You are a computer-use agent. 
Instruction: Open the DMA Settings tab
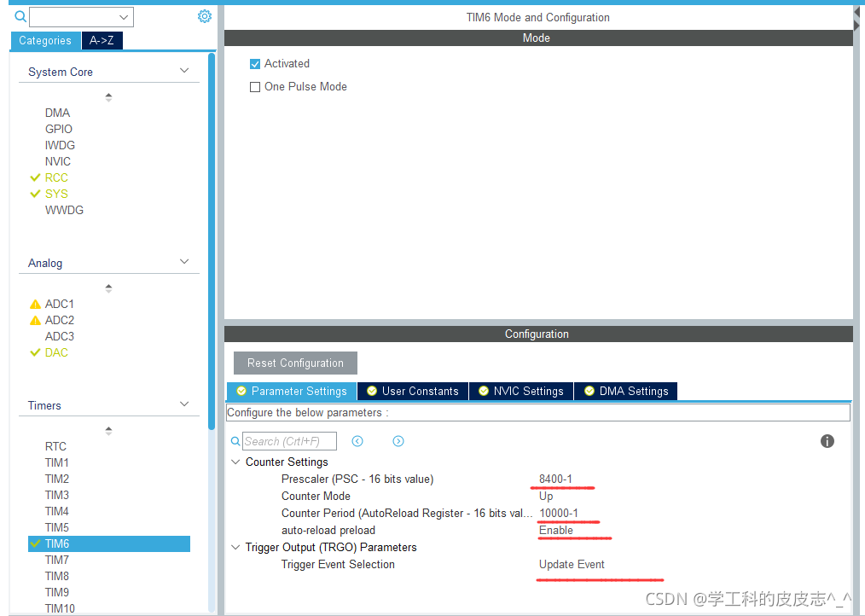[625, 392]
